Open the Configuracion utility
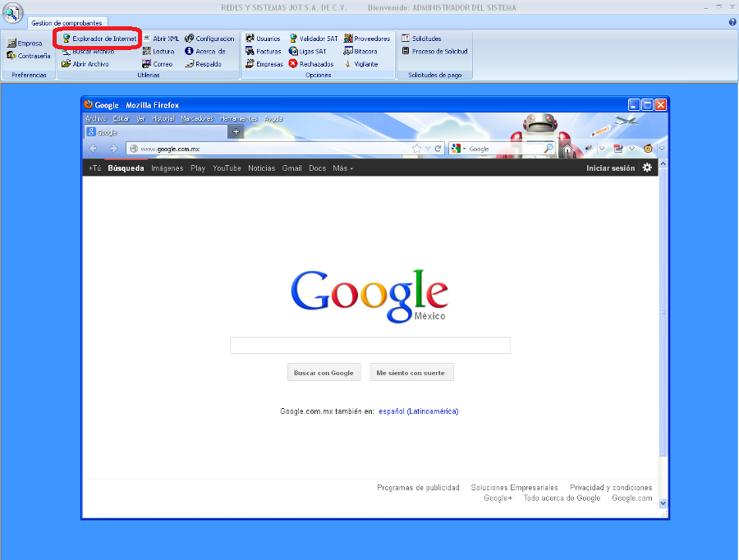 coord(214,39)
